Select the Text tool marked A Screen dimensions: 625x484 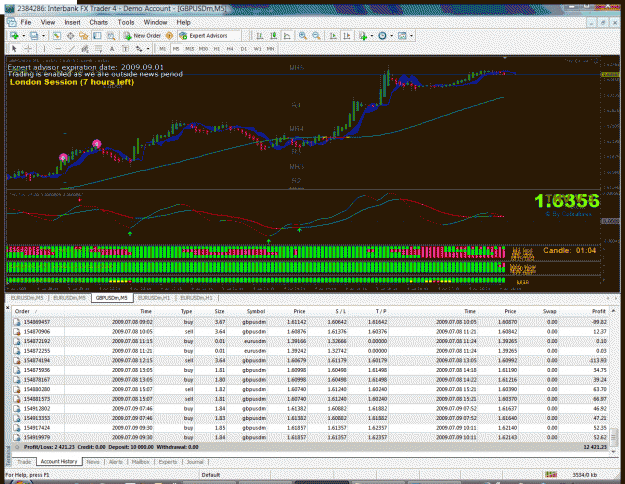(112, 49)
